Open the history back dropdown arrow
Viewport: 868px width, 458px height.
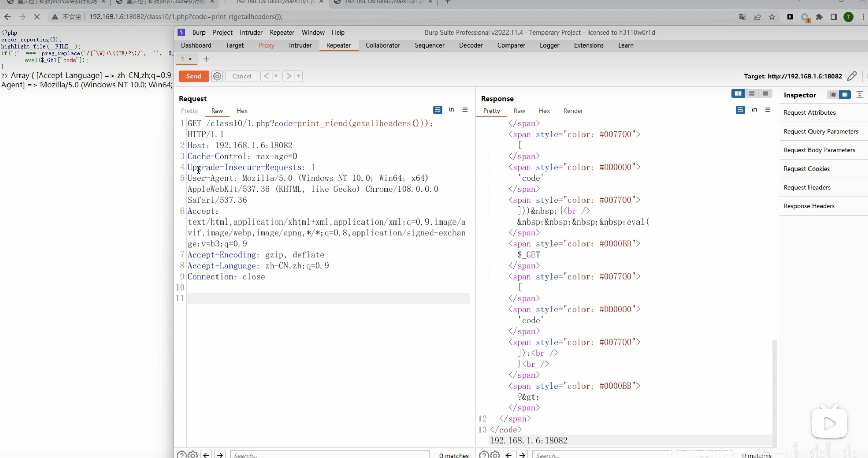pyautogui.click(x=276, y=76)
